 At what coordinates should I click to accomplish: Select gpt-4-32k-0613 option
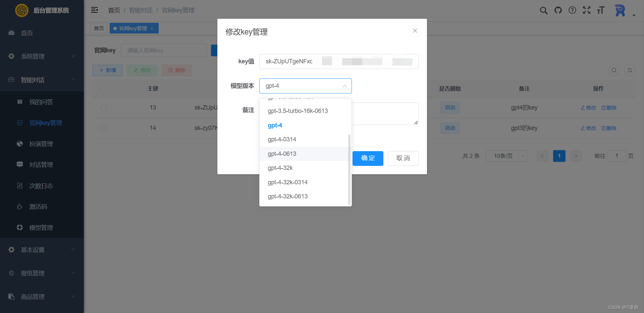pyautogui.click(x=305, y=196)
